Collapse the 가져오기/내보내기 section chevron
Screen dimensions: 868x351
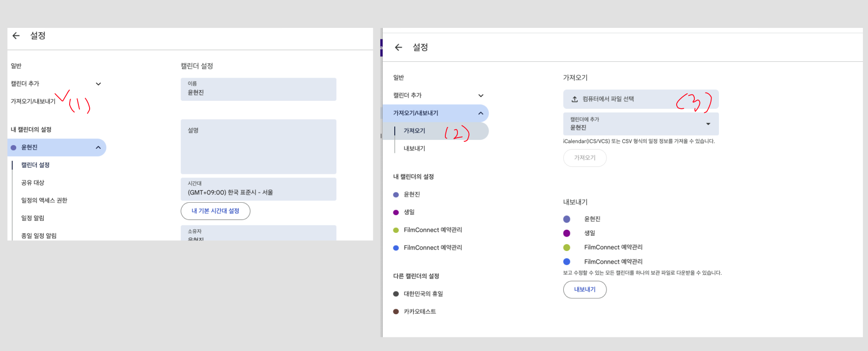[x=481, y=113]
